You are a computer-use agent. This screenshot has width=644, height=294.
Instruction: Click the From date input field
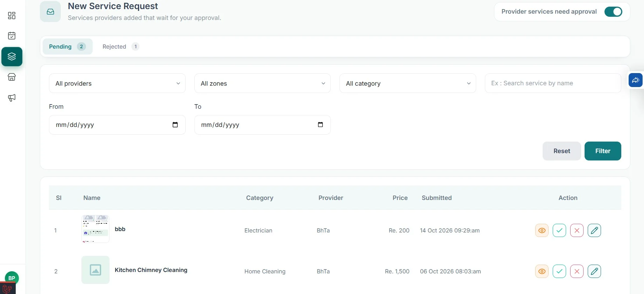pyautogui.click(x=117, y=125)
